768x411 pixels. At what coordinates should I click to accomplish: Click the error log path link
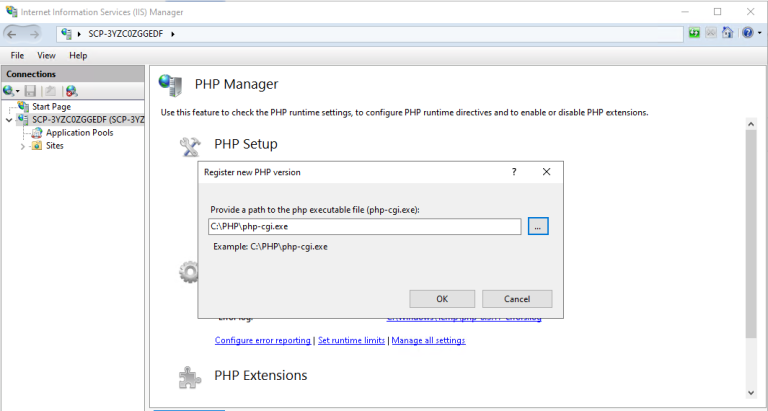click(x=464, y=317)
